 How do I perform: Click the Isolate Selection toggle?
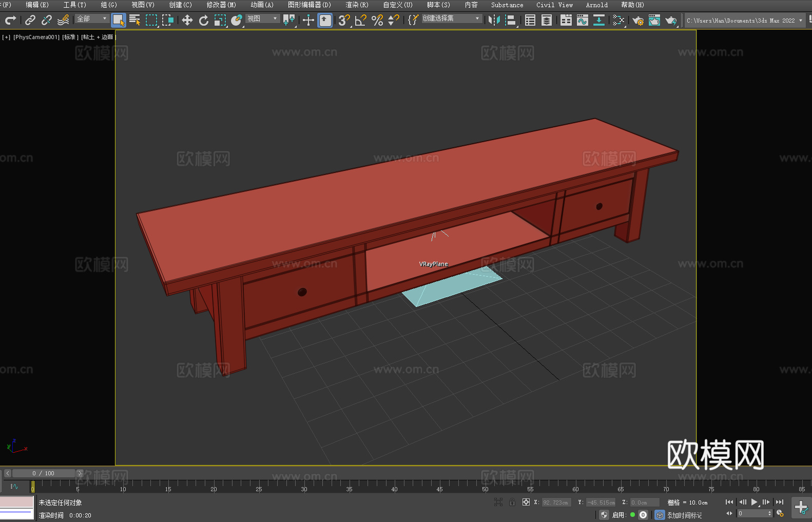[498, 502]
